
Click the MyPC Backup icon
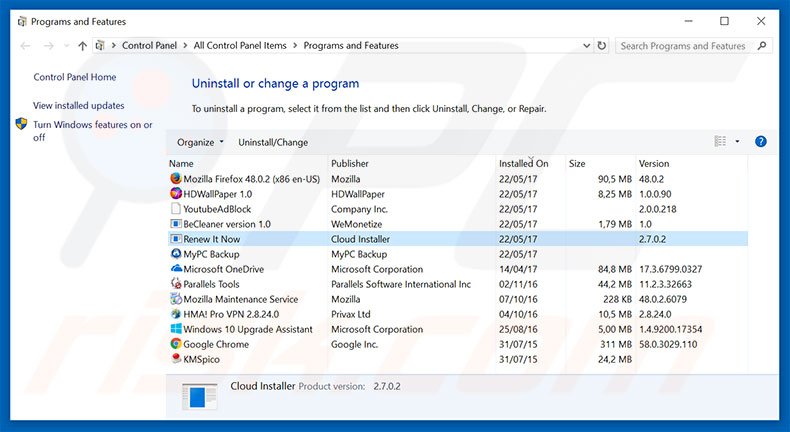coord(176,254)
